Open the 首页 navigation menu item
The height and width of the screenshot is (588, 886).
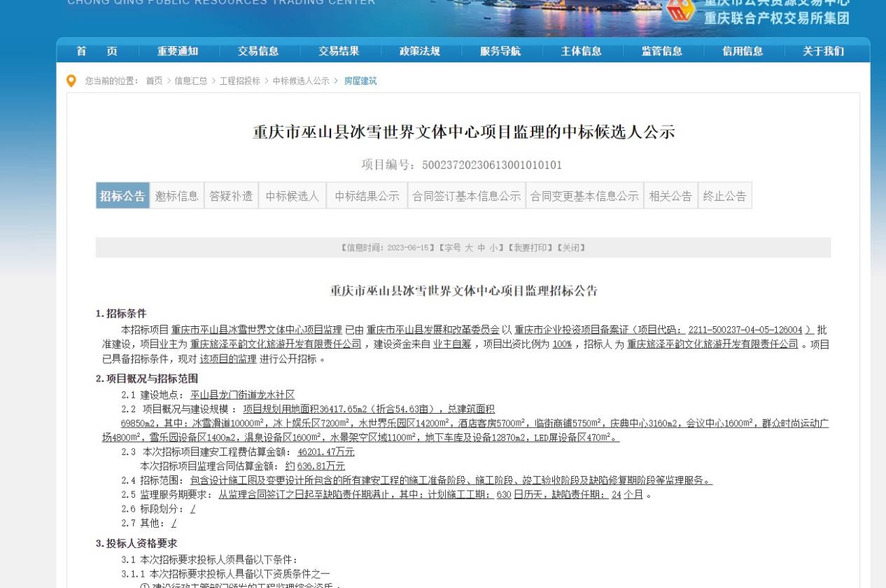tap(97, 51)
